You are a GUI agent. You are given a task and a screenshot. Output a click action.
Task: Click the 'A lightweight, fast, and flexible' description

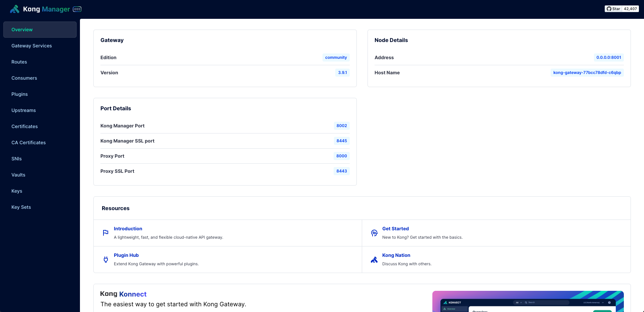point(168,237)
